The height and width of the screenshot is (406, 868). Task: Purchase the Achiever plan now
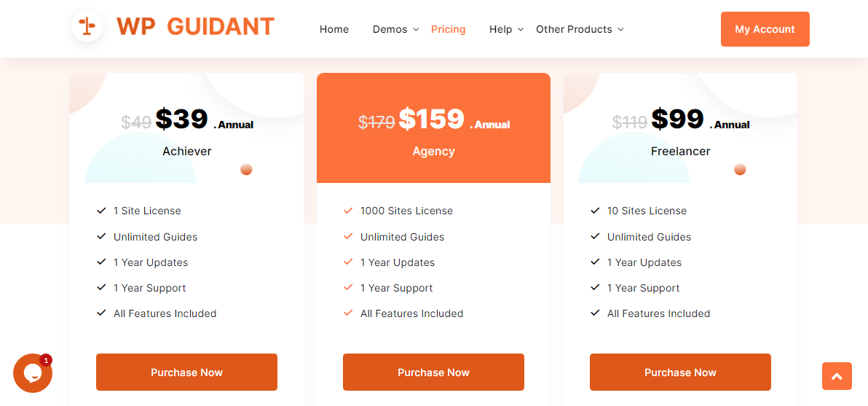click(x=186, y=372)
